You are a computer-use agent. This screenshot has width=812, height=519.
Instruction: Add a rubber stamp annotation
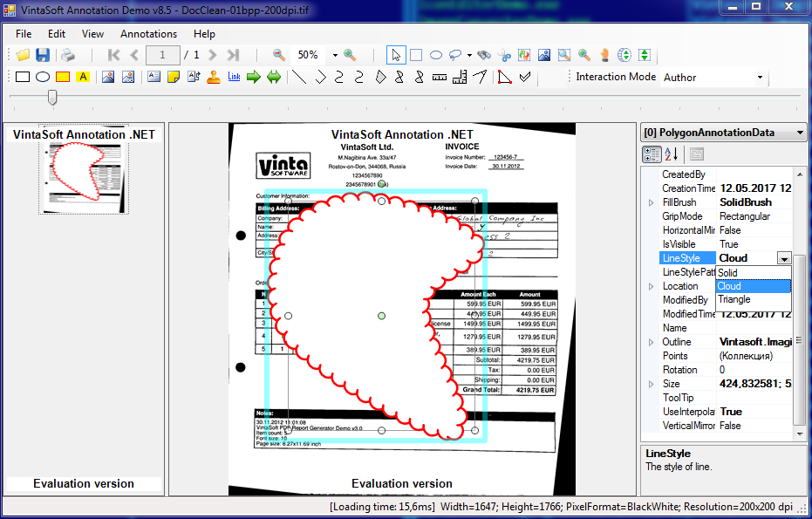pyautogui.click(x=214, y=77)
